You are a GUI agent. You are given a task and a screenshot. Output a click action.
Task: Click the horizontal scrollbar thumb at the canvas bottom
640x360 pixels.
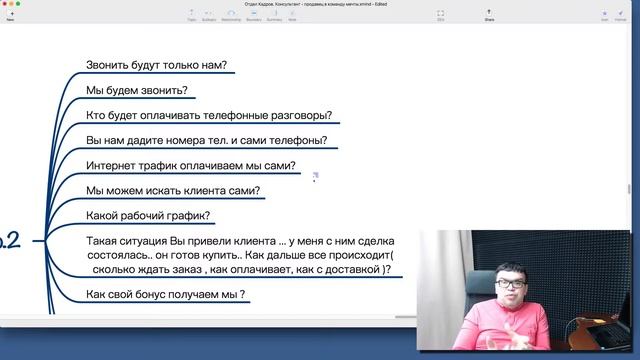click(x=405, y=317)
